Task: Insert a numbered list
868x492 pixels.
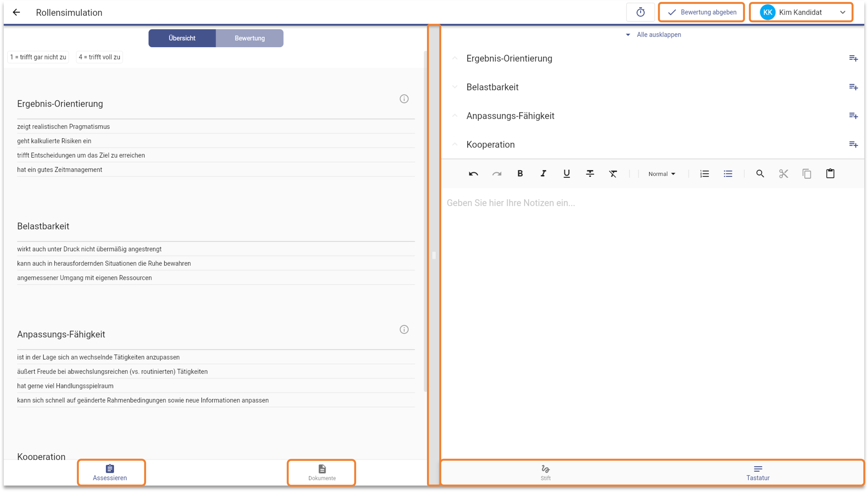Action: click(x=704, y=174)
